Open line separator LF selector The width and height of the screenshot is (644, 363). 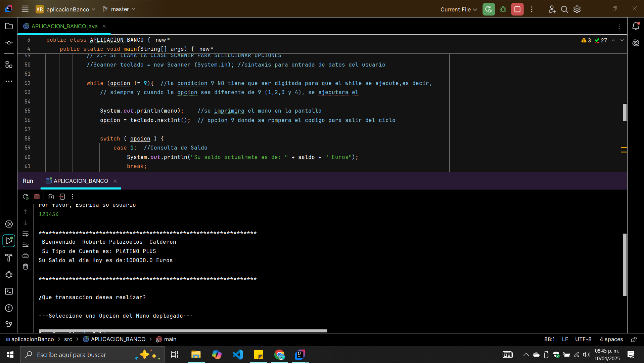click(565, 339)
